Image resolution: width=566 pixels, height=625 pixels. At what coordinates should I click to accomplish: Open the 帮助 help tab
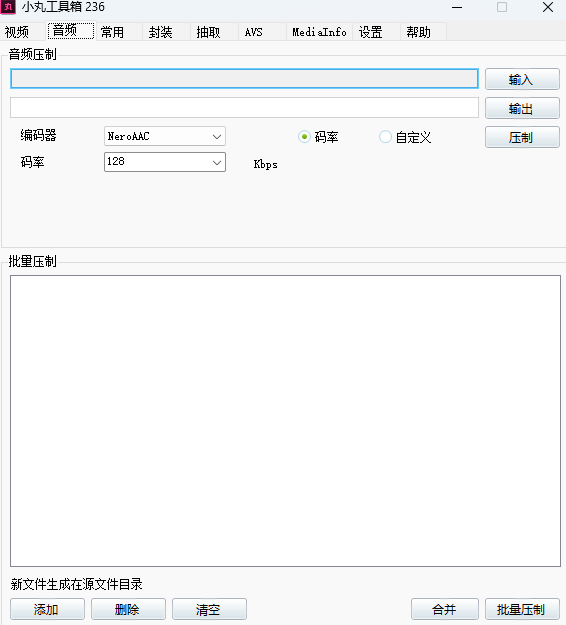coord(419,32)
